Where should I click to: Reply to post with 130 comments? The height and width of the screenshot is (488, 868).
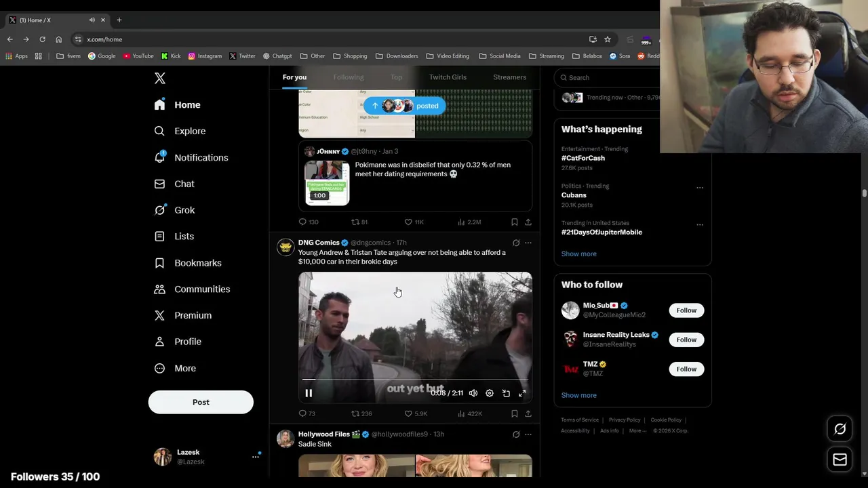[309, 222]
